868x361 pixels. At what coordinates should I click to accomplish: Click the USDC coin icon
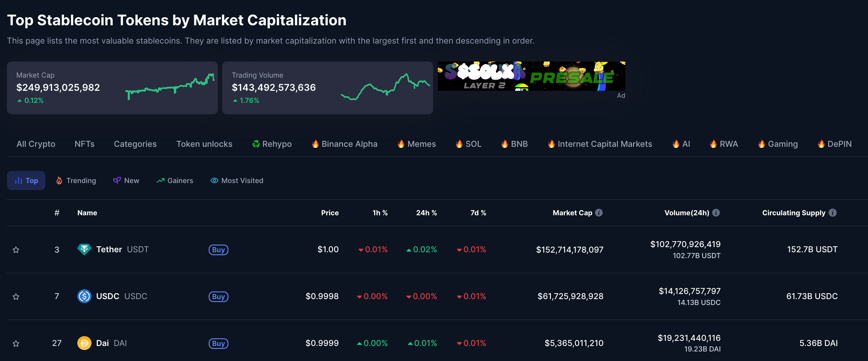(x=84, y=296)
